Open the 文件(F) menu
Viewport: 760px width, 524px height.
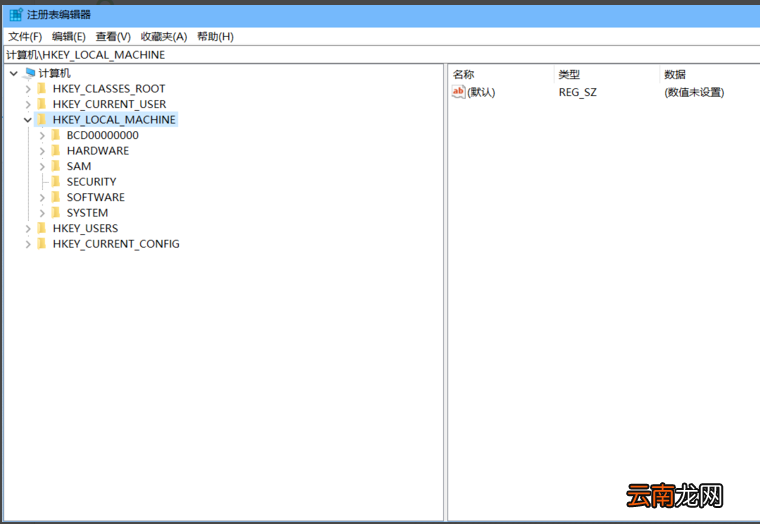tap(25, 37)
